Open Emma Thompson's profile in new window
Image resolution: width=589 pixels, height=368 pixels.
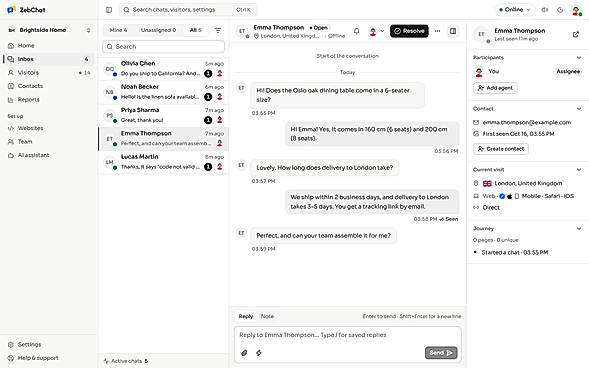click(x=575, y=34)
